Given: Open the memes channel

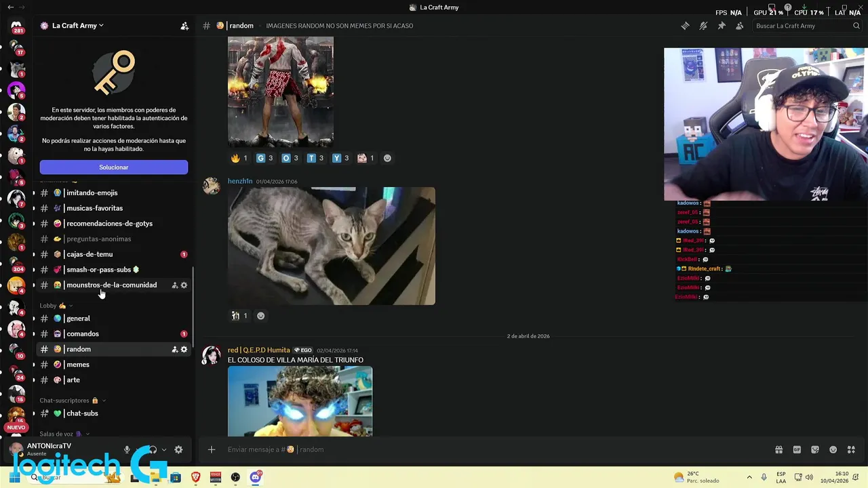Looking at the screenshot, I should click(113, 365).
